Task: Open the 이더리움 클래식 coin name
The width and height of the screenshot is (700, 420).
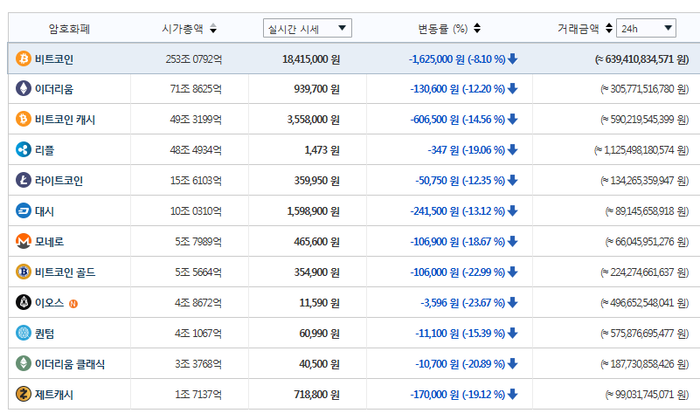Action: [70, 364]
